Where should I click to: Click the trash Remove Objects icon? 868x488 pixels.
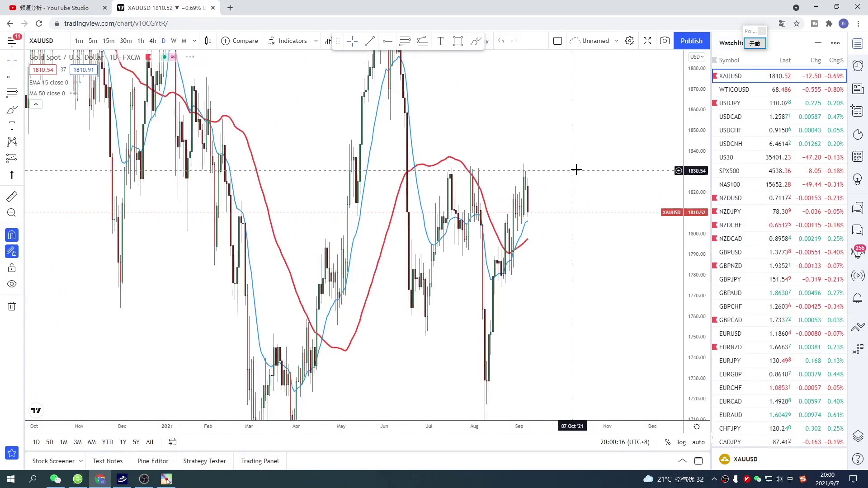12,306
